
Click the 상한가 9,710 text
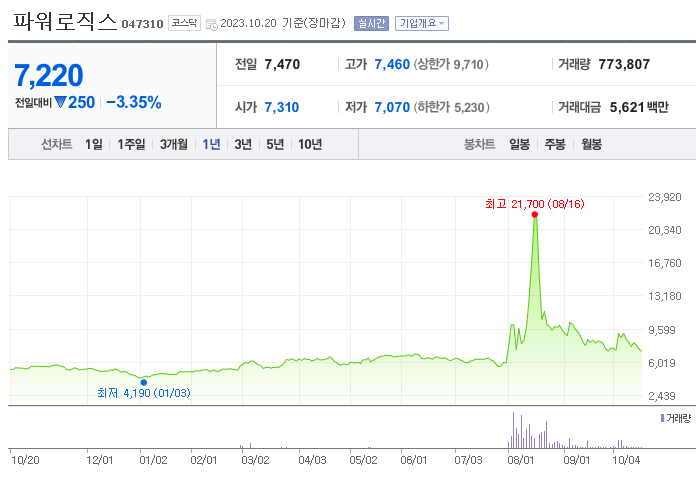click(451, 64)
